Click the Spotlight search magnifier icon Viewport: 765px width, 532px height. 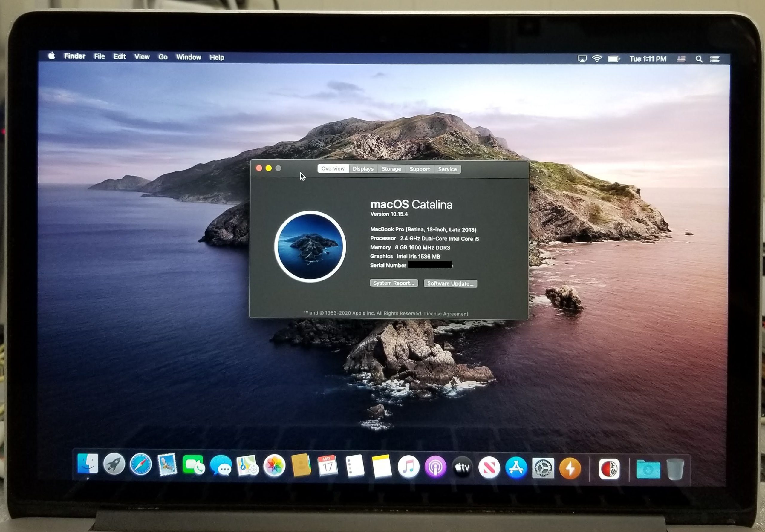pos(699,59)
